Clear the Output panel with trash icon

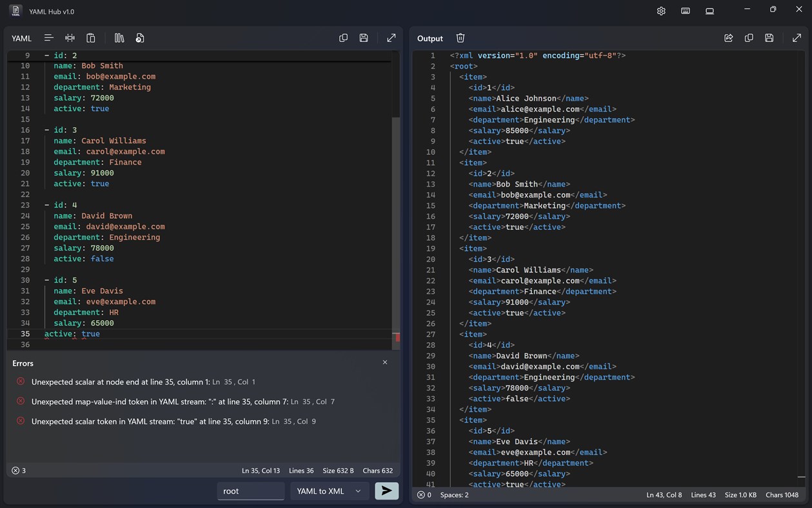460,38
